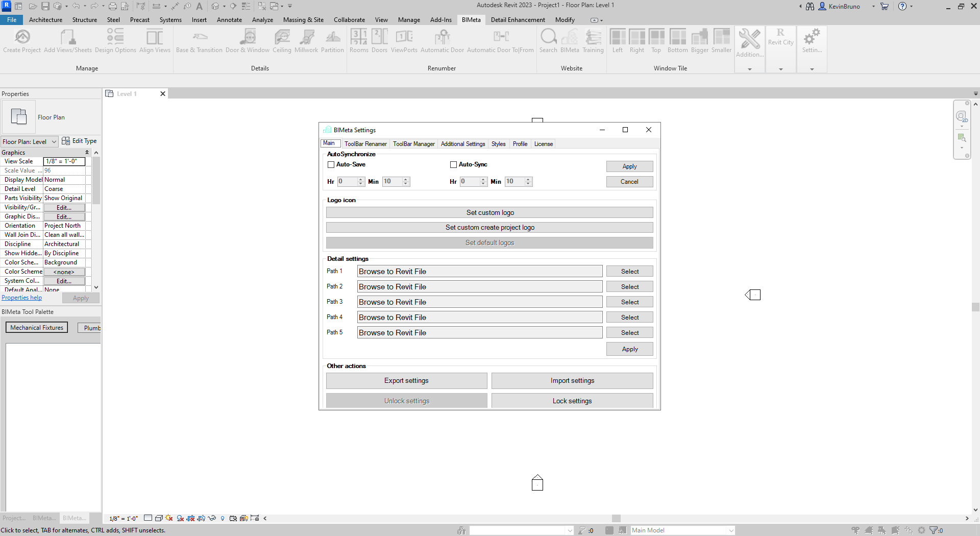Click Apply under Detail settings
980x536 pixels.
tap(630, 349)
